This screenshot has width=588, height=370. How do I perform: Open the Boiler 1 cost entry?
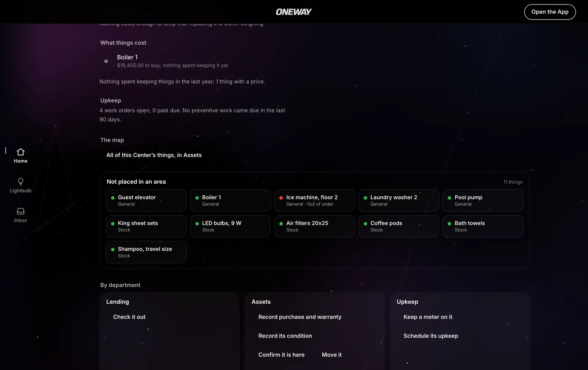(x=173, y=61)
